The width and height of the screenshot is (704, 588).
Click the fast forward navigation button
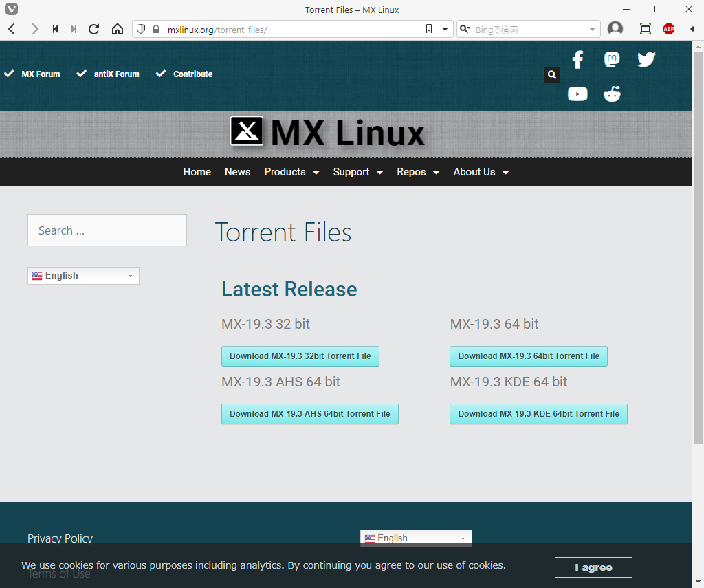click(x=74, y=29)
